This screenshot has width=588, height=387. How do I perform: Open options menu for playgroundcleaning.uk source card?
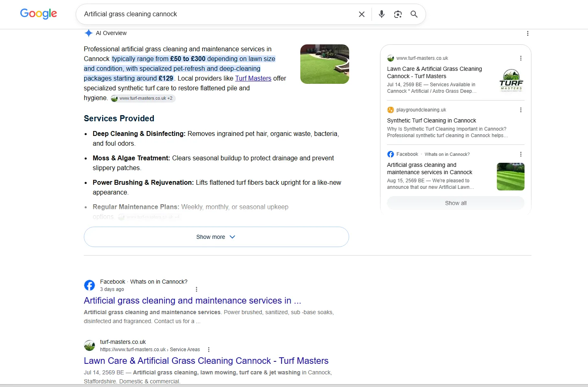521,110
